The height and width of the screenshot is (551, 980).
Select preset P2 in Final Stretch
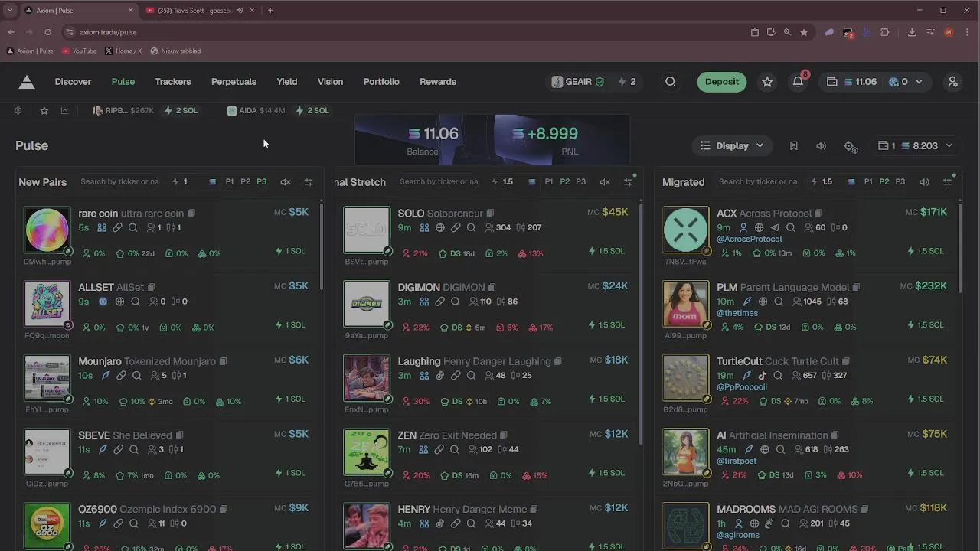click(x=565, y=182)
